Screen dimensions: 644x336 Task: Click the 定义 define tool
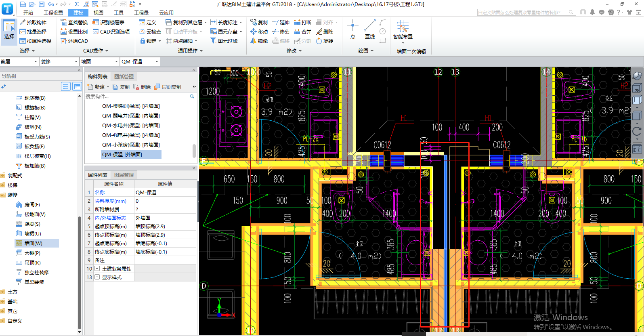pos(148,22)
